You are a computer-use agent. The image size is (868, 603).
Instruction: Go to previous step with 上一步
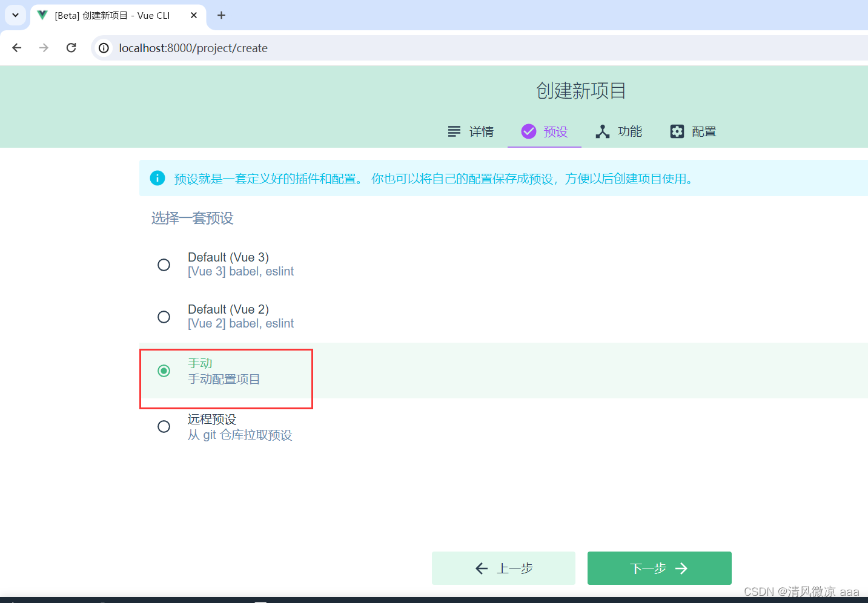click(x=503, y=568)
